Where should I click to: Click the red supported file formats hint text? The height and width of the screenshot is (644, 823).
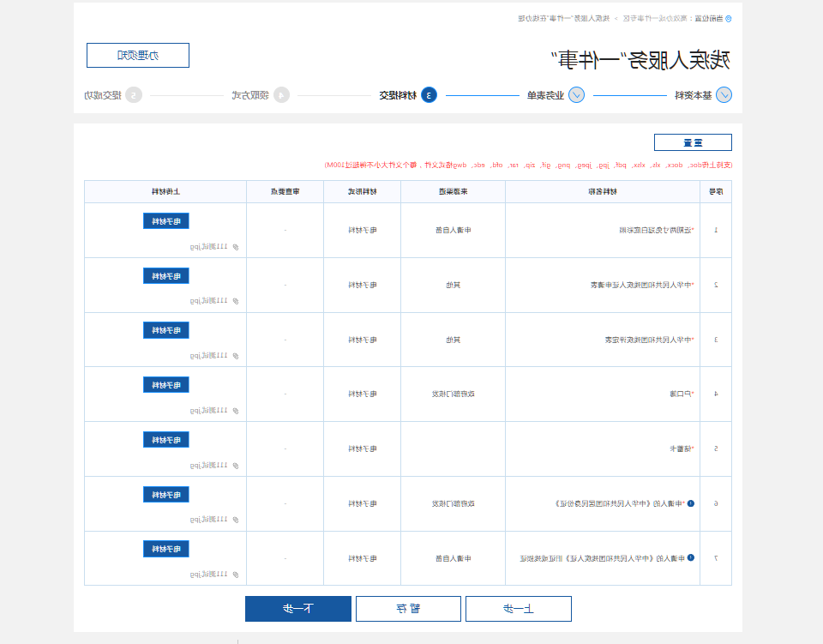coord(528,165)
